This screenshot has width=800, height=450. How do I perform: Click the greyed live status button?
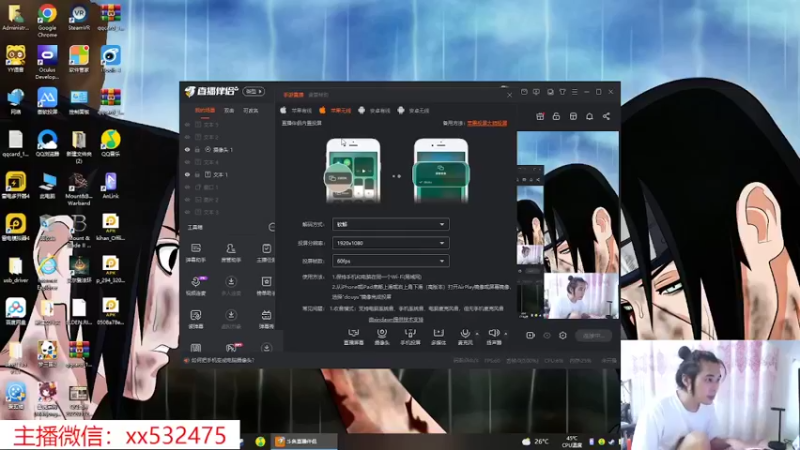(594, 335)
